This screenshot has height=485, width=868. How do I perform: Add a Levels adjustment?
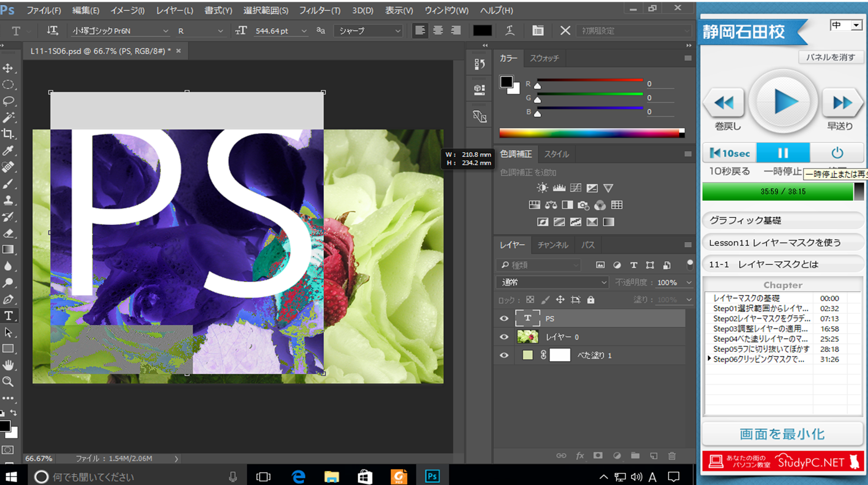click(x=559, y=188)
